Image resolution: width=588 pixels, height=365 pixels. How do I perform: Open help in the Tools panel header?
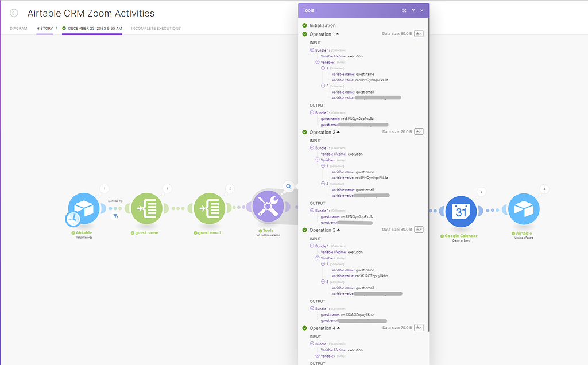(x=413, y=10)
